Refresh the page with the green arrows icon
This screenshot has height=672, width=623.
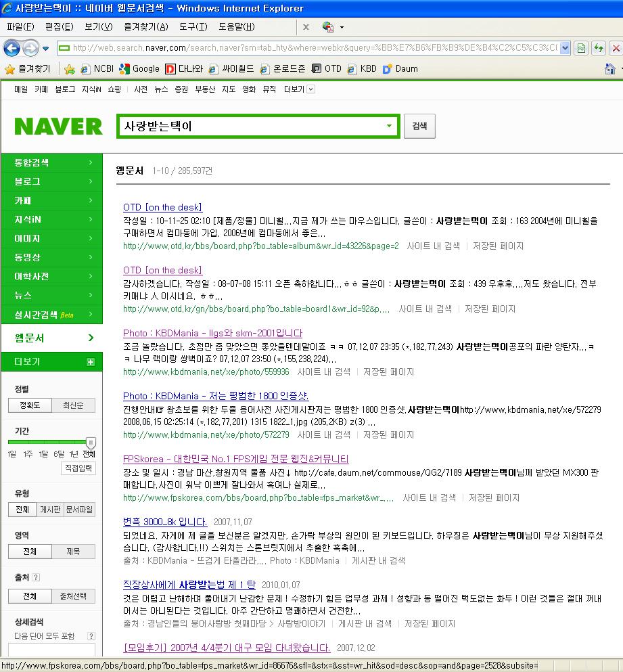pyautogui.click(x=599, y=48)
